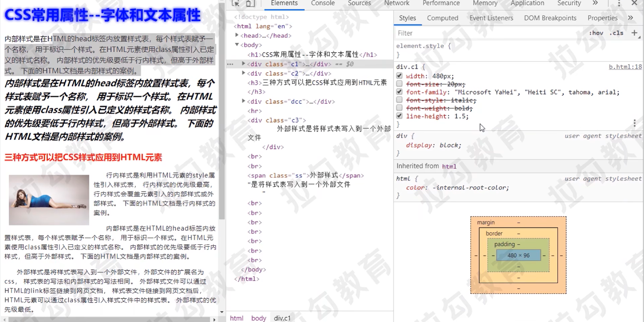Enable the font-style italic checkbox
Screen dimensions: 644x322
click(x=399, y=100)
